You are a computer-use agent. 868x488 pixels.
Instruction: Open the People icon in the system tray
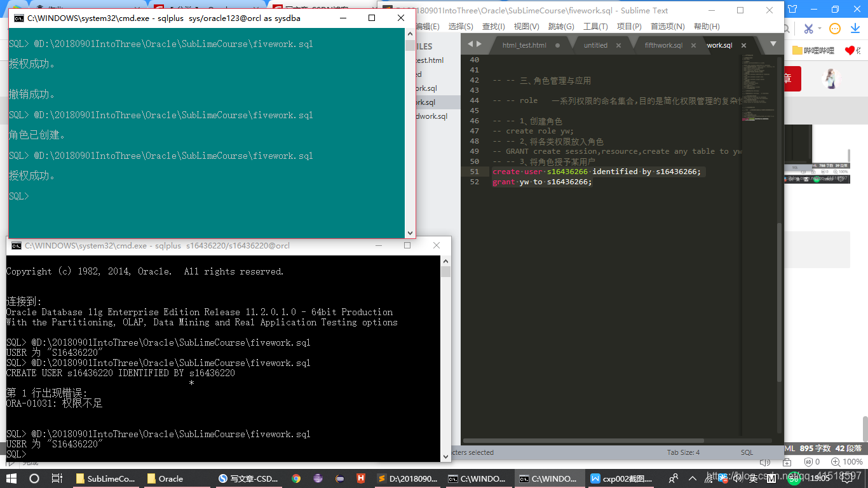click(674, 478)
